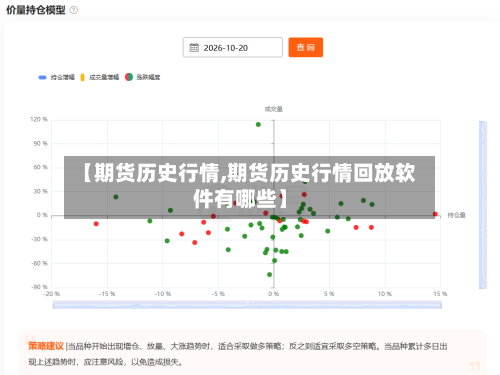Click the 价量持仓模型 title text

pos(36,10)
